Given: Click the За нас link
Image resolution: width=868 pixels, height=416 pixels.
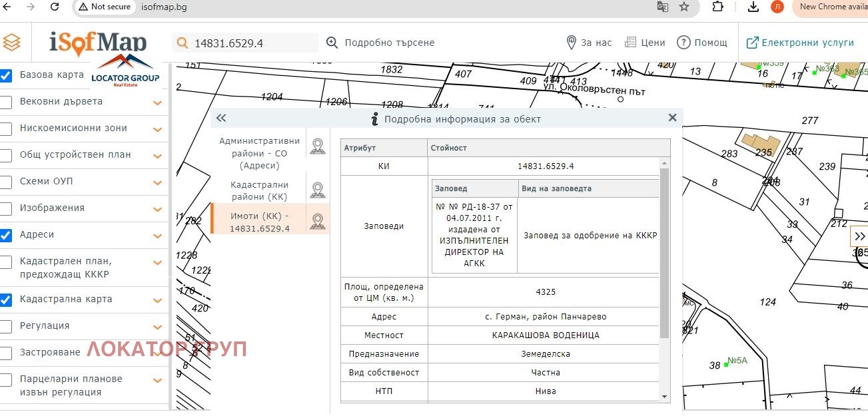Looking at the screenshot, I should [589, 43].
